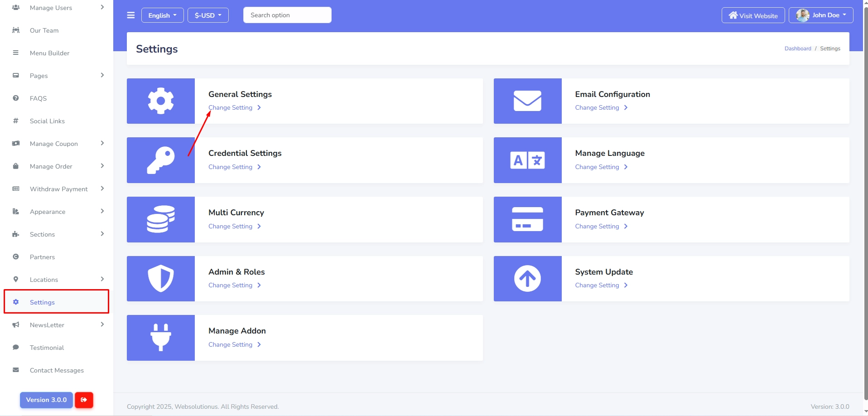This screenshot has width=868, height=416.
Task: Click Change Setting under Admin & Roles
Action: point(235,285)
